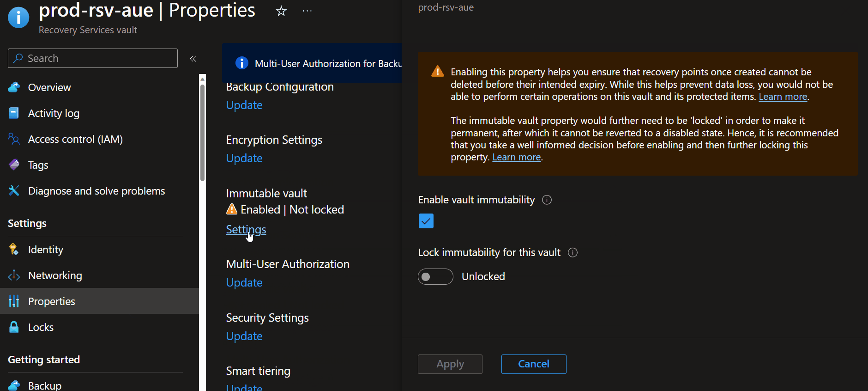Click the Networking icon

click(x=14, y=275)
